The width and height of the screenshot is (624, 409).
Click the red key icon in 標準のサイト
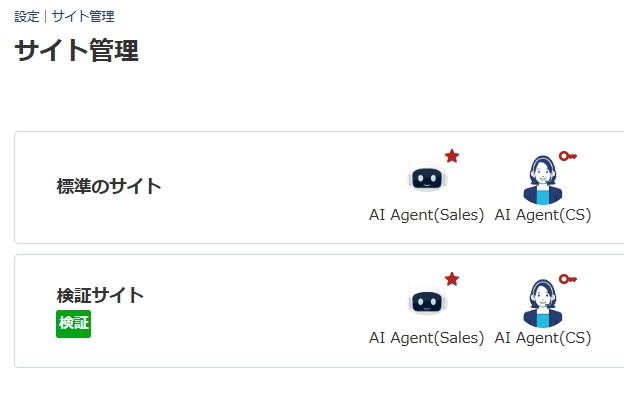pos(568,156)
